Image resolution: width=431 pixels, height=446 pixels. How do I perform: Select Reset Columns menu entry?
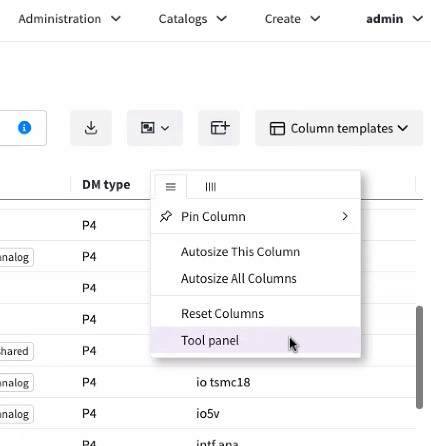coord(222,313)
